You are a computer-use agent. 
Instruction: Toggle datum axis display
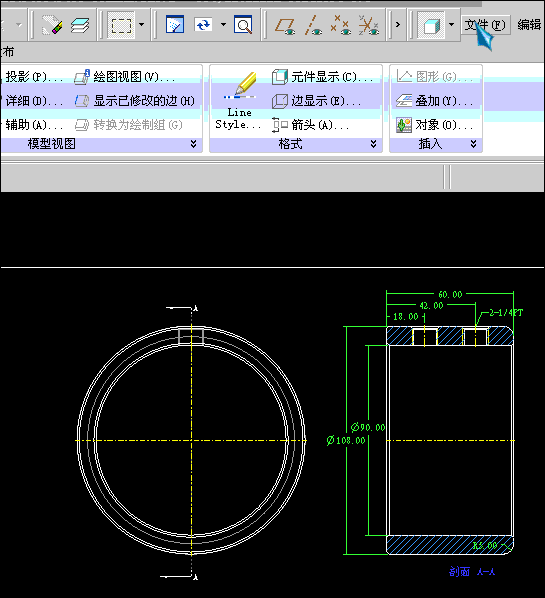click(x=313, y=25)
